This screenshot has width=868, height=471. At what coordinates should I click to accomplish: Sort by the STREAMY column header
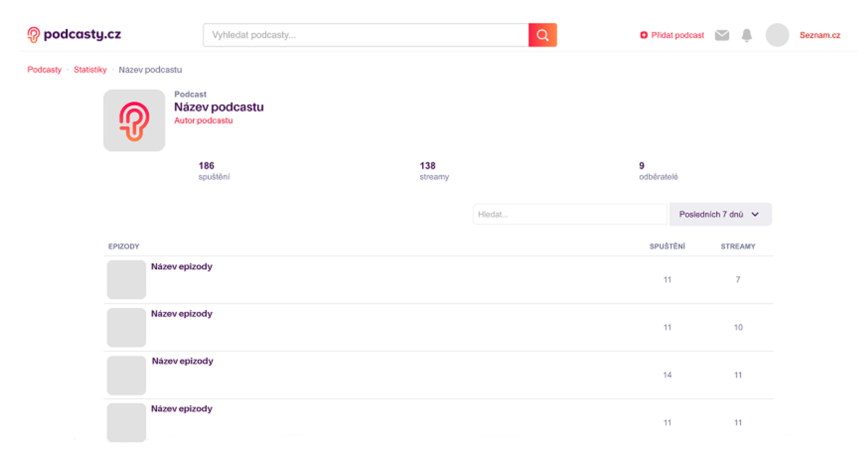(738, 246)
